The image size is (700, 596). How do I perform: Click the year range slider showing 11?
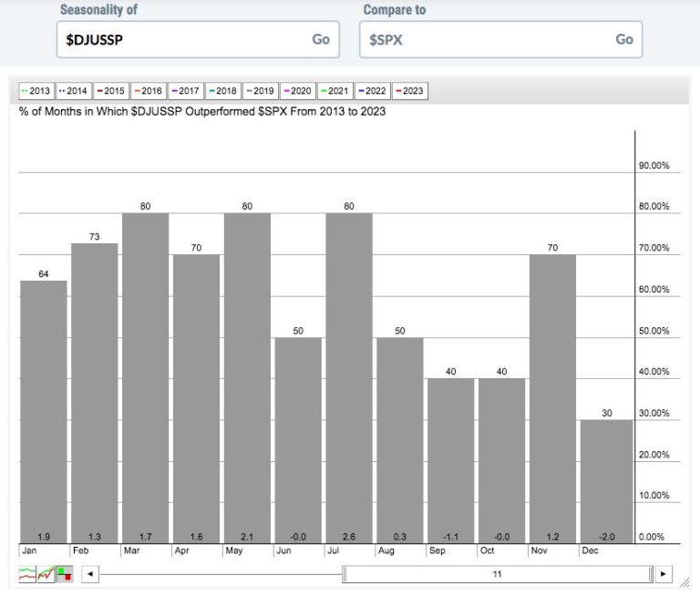tap(498, 574)
